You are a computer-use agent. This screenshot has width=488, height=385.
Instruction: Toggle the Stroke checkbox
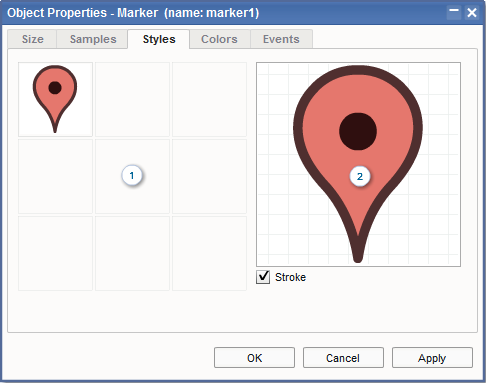(263, 277)
